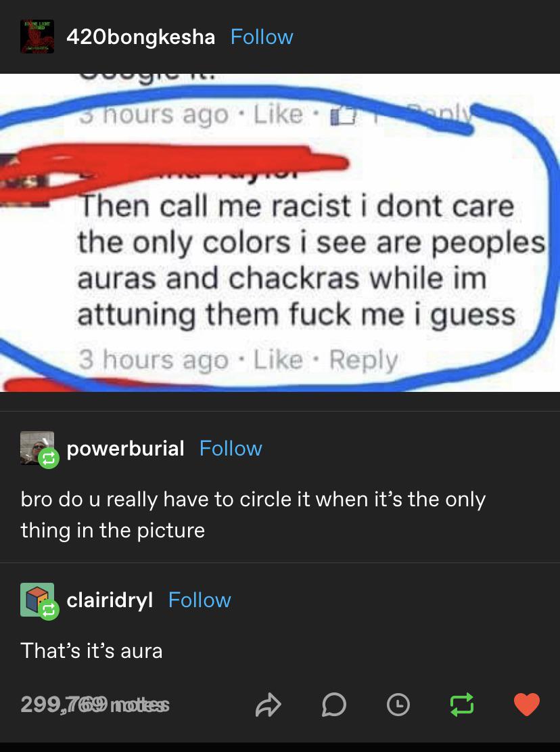Follow powerburial
Image resolution: width=560 pixels, height=752 pixels.
point(231,448)
